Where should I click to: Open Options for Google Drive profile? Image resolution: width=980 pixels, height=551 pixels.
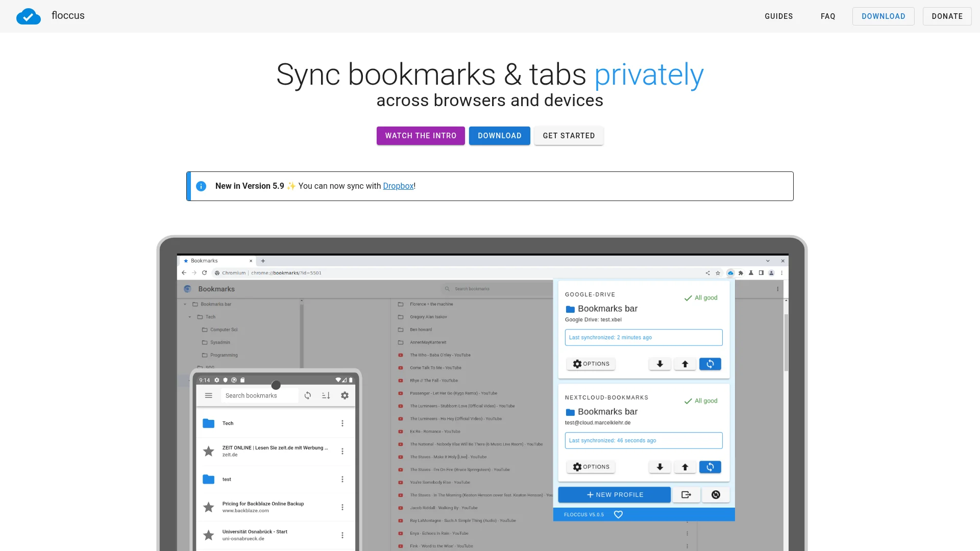click(591, 364)
